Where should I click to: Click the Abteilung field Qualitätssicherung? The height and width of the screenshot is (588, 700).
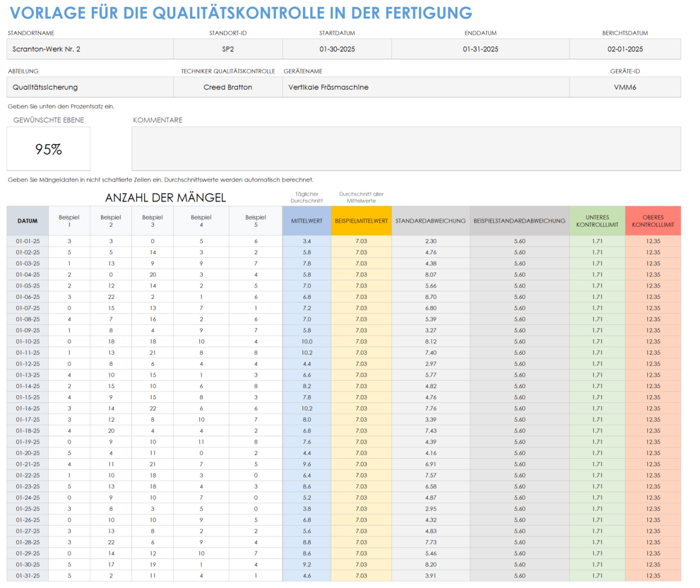click(x=89, y=87)
